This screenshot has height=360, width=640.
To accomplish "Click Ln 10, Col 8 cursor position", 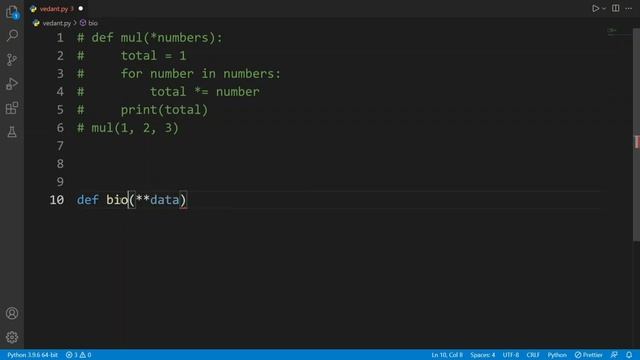I will point(447,355).
